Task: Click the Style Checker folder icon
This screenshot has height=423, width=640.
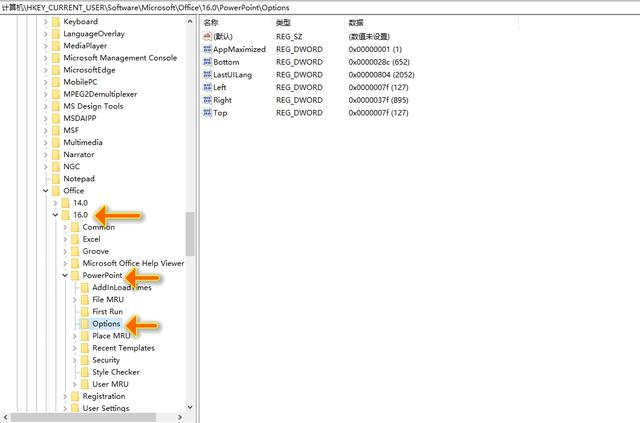Action: point(85,372)
